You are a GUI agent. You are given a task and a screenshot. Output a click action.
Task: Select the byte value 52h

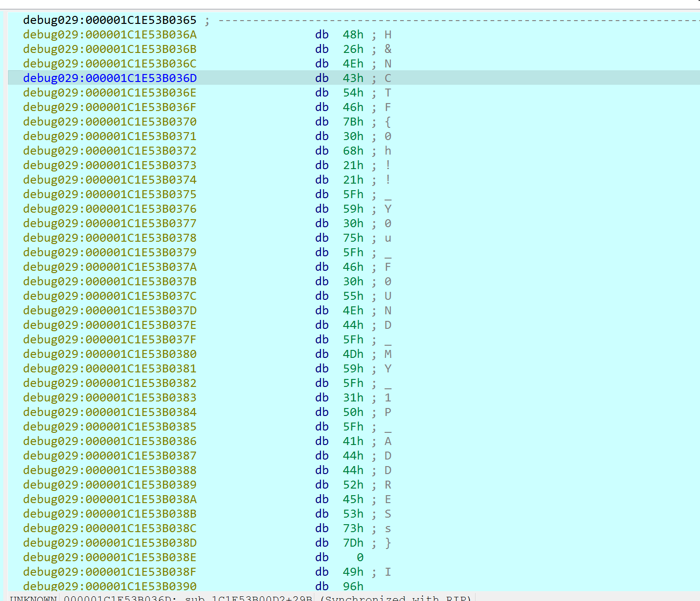pos(353,485)
